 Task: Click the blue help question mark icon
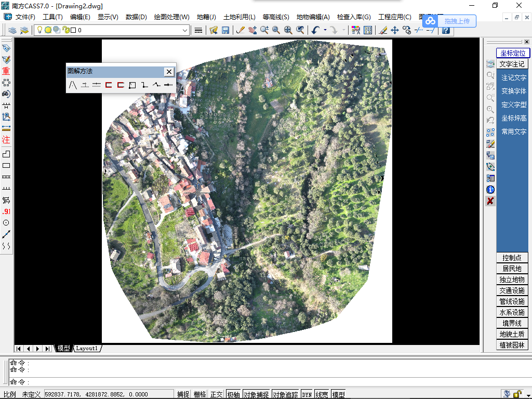coord(445,30)
